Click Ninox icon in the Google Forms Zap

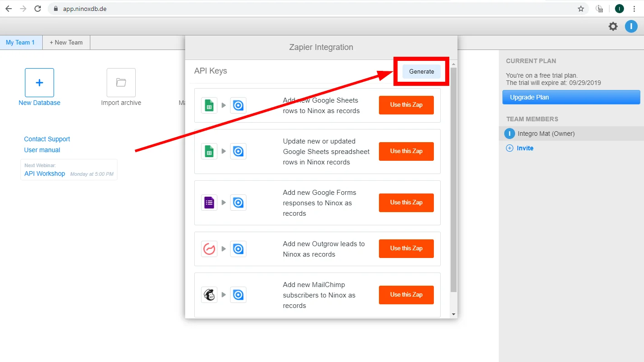238,203
